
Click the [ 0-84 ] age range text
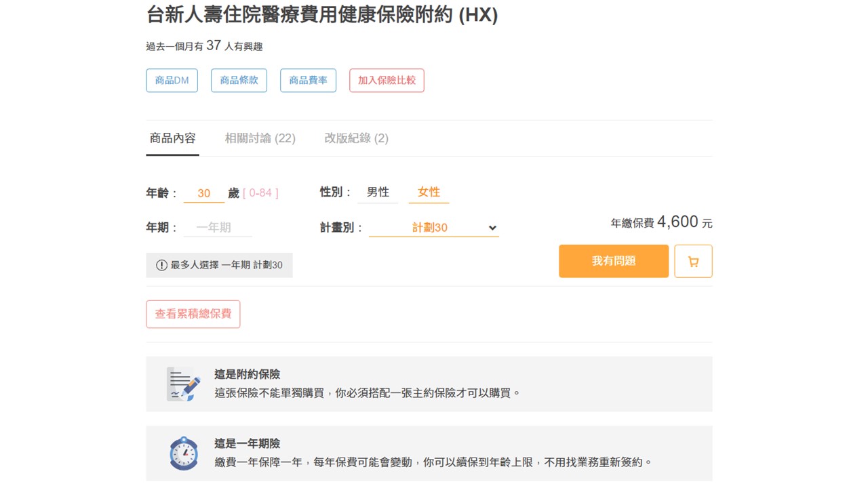(x=260, y=193)
